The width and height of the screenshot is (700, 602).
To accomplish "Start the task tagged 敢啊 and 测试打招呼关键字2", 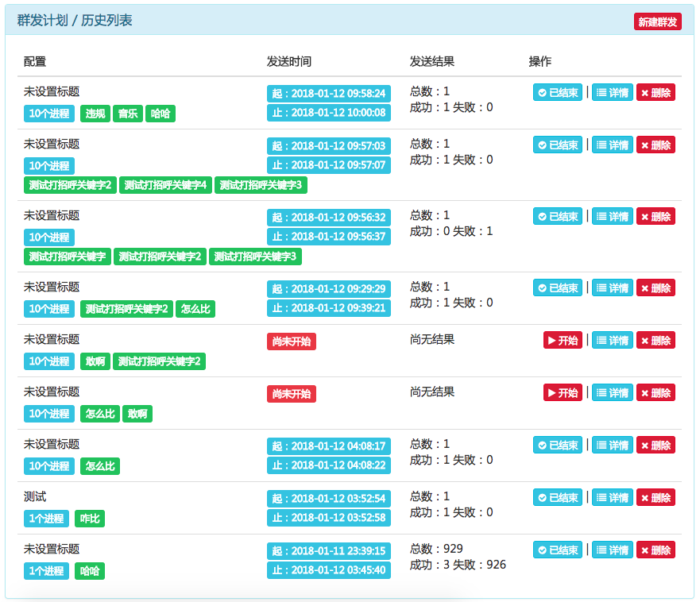I will click(x=563, y=340).
